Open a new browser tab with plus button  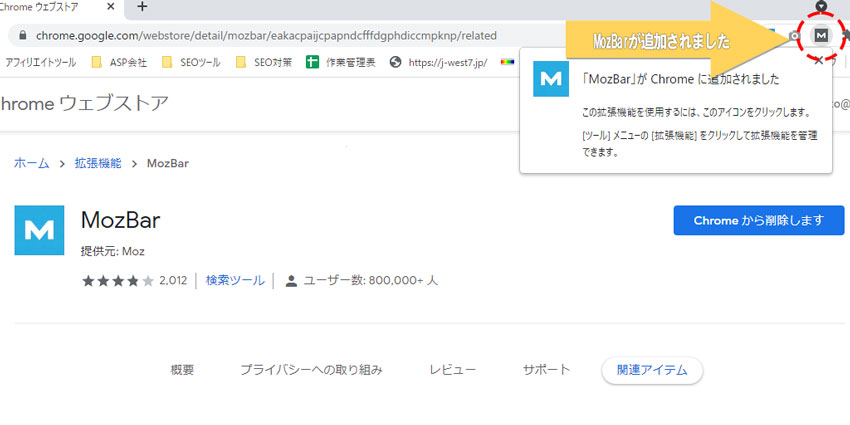(142, 7)
